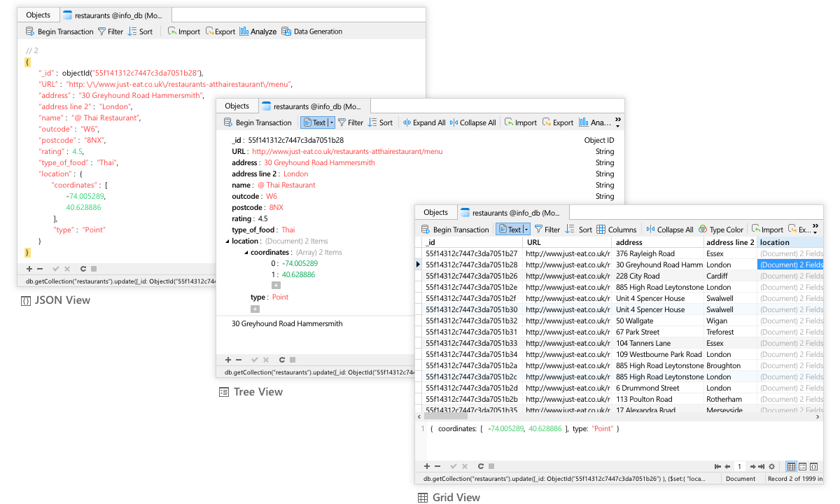Click the _id column header in grid
Image resolution: width=840 pixels, height=504 pixels.
tap(472, 242)
